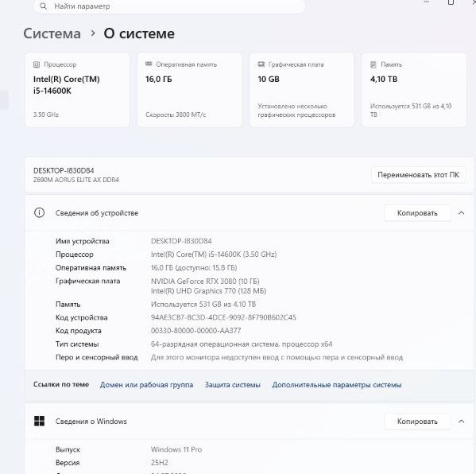This screenshot has height=474, width=476.
Task: Click the RAM icon in the Оперативная память card
Action: pyautogui.click(x=149, y=64)
